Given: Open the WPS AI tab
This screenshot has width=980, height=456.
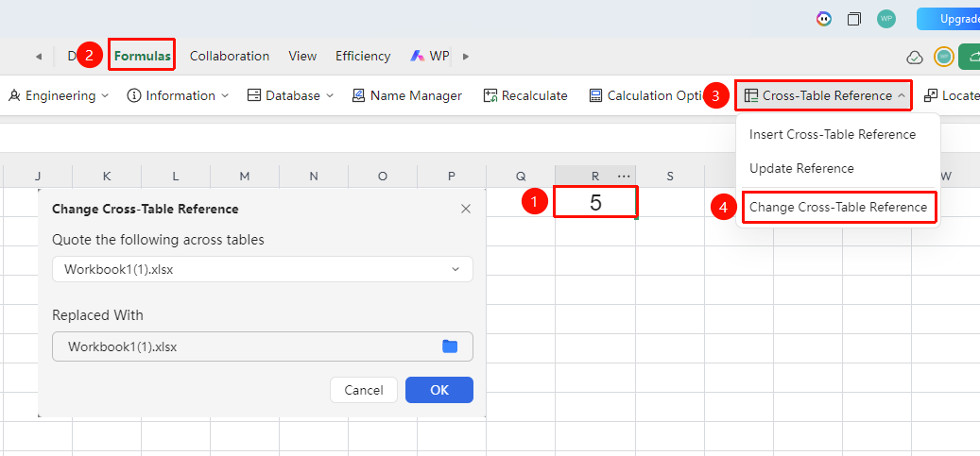Looking at the screenshot, I should tap(430, 56).
